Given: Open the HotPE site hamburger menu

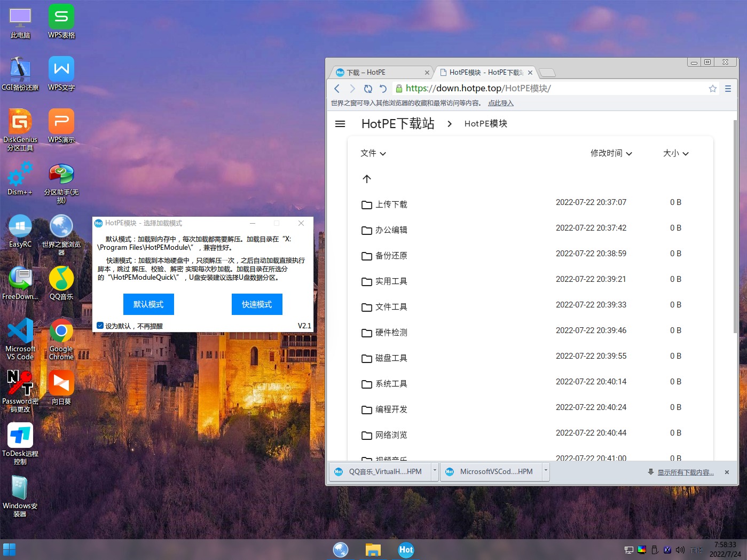Looking at the screenshot, I should (340, 124).
